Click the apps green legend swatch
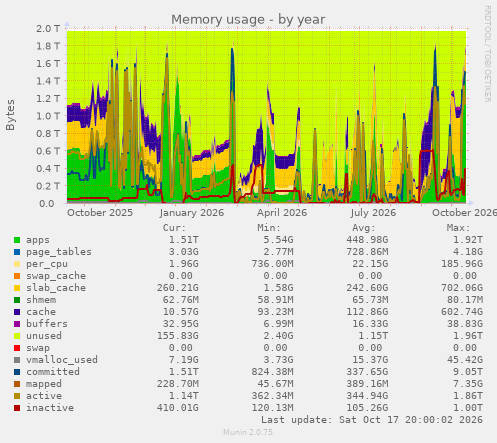Screen dimensions: 497x443 17,240
